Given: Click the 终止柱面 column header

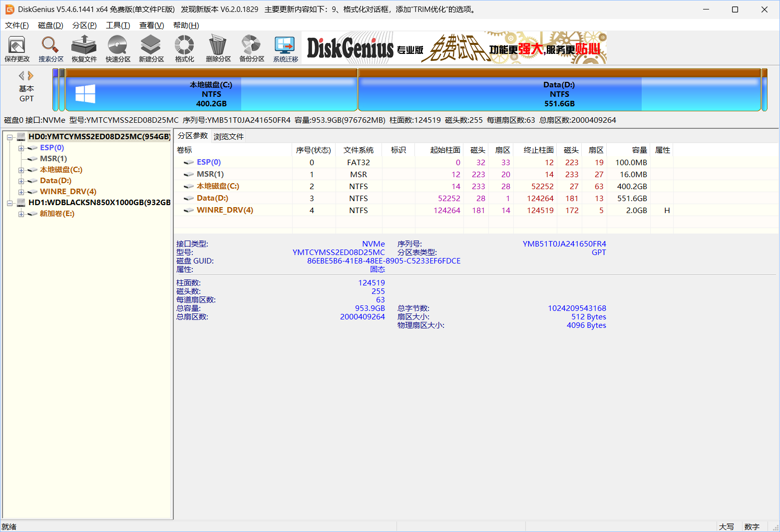Looking at the screenshot, I should pos(535,150).
